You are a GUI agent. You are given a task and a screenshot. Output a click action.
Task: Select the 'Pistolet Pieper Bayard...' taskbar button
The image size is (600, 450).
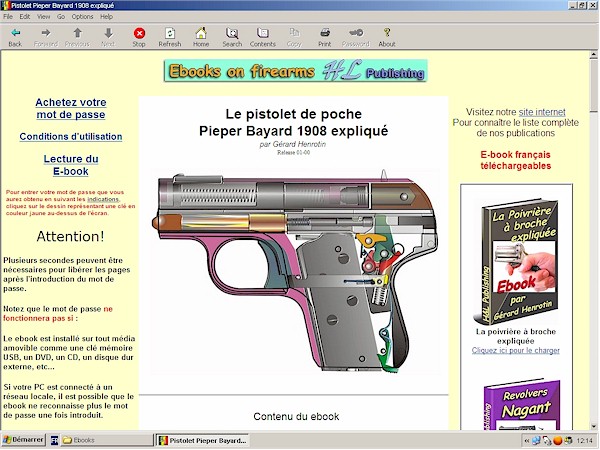tap(202, 440)
